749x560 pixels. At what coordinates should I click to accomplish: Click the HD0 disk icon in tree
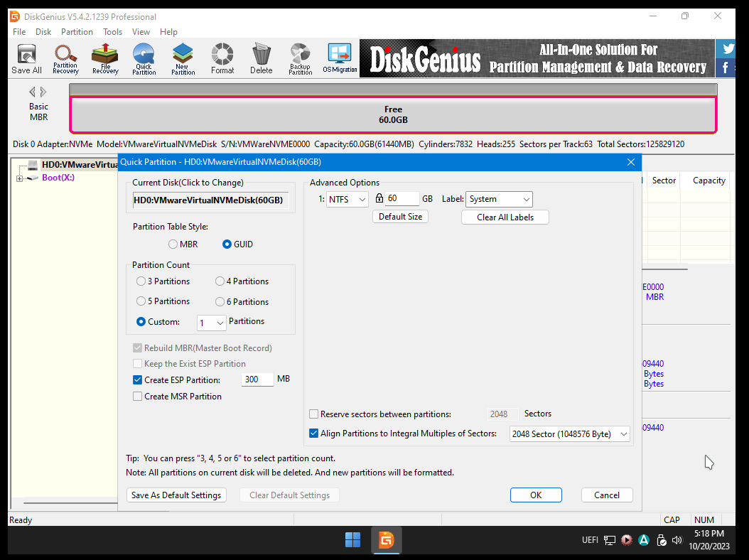(x=33, y=165)
